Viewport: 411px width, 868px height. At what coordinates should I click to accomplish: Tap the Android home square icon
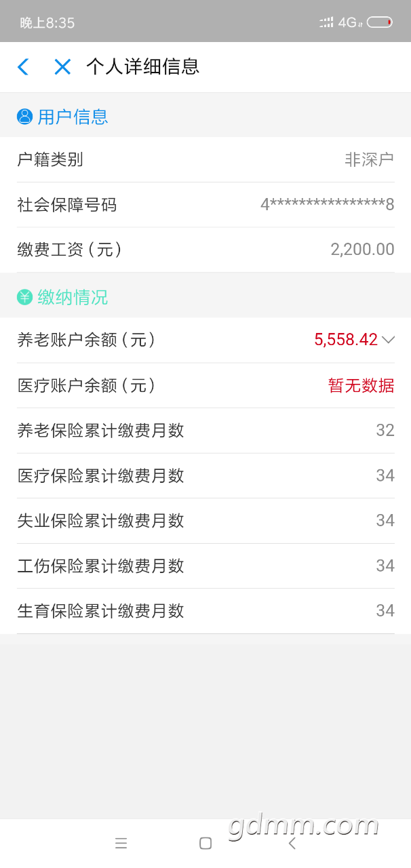pos(206,843)
